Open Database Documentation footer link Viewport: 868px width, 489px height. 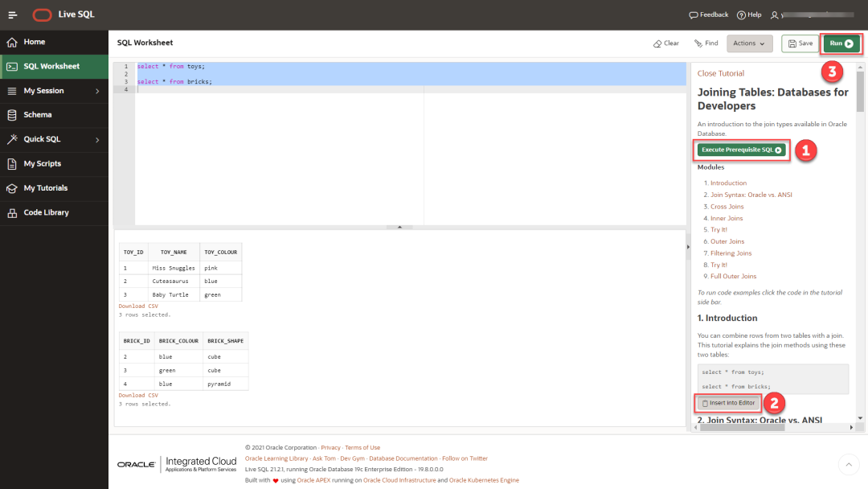[x=403, y=458]
